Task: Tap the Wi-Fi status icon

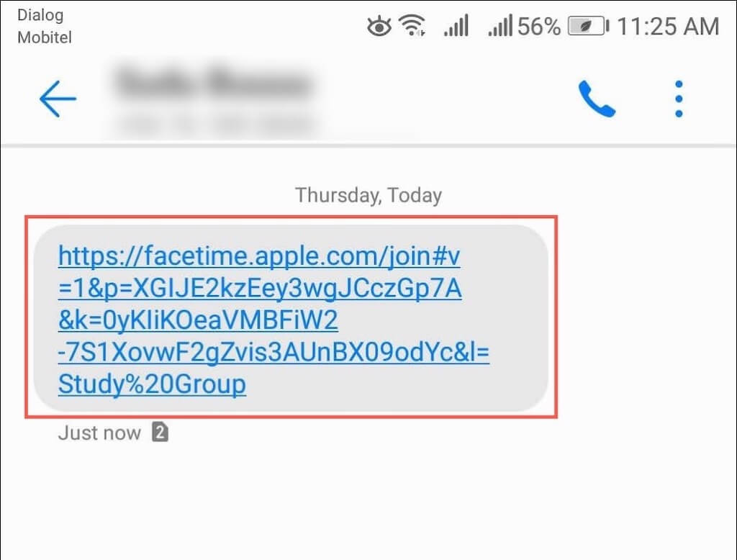Action: click(x=412, y=25)
